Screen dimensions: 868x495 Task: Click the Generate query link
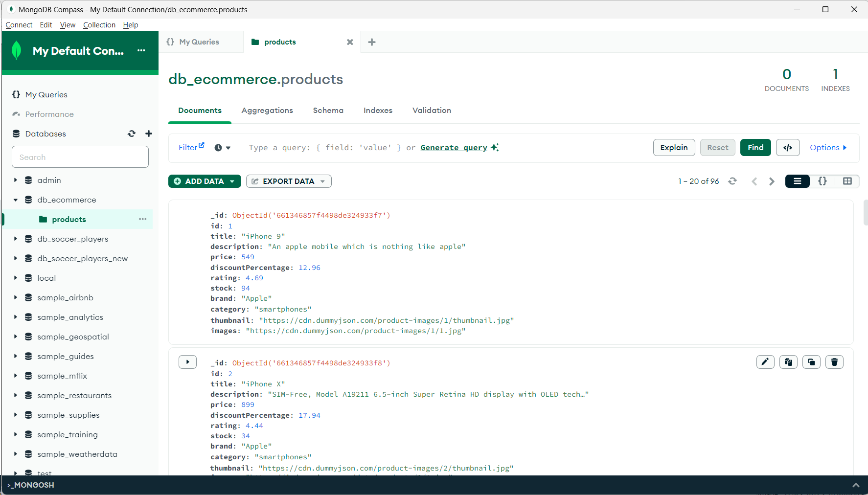click(454, 148)
